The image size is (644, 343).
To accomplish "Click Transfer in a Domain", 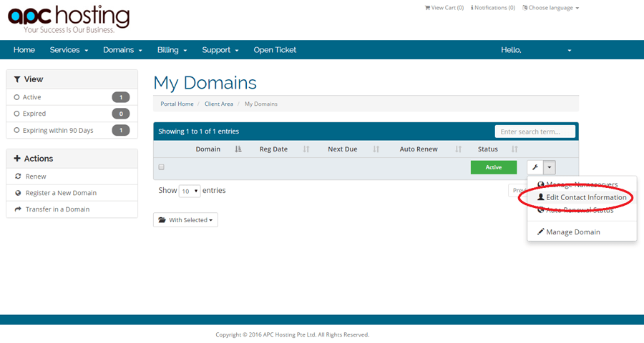I will [x=72, y=209].
